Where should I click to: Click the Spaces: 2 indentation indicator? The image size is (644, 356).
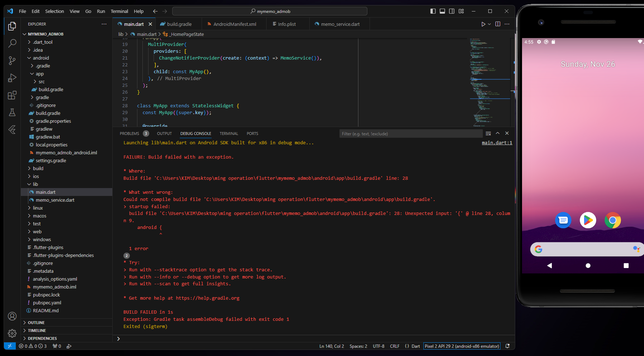pyautogui.click(x=358, y=346)
